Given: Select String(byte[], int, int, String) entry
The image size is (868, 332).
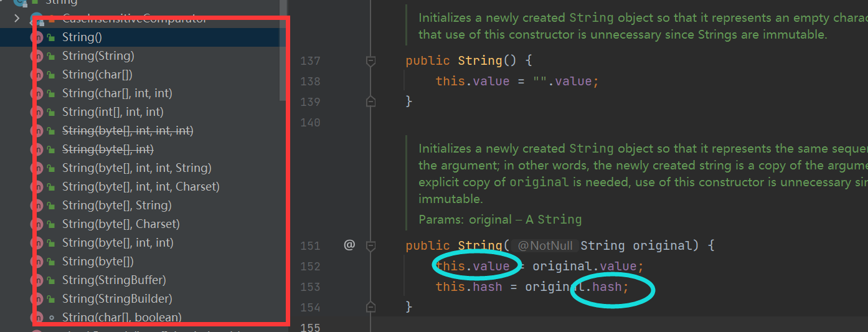Looking at the screenshot, I should 137,168.
